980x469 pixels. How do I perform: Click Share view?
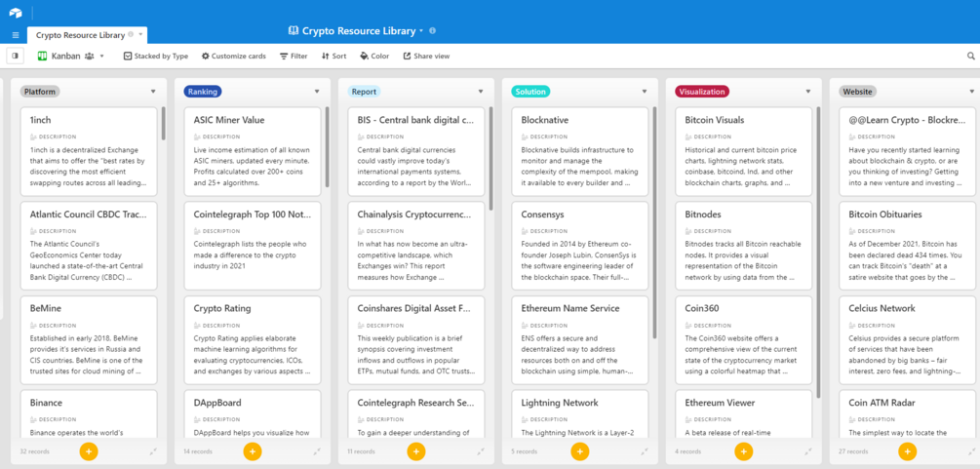(426, 56)
